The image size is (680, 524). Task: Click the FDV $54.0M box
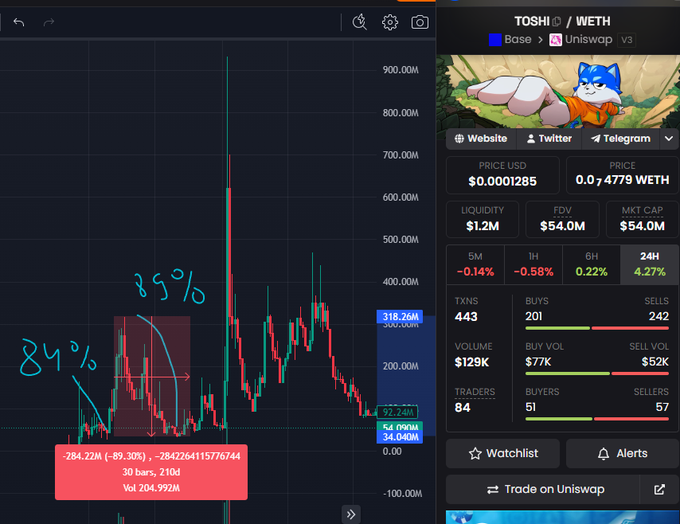click(x=562, y=219)
